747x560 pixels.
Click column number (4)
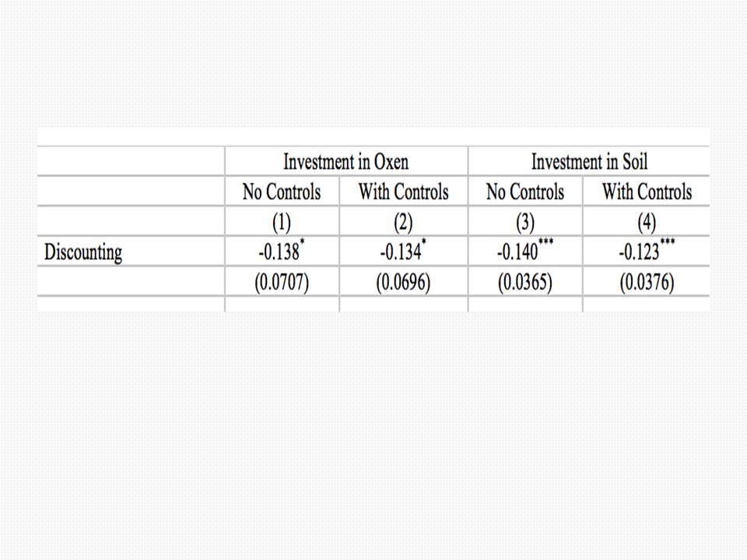pos(647,222)
